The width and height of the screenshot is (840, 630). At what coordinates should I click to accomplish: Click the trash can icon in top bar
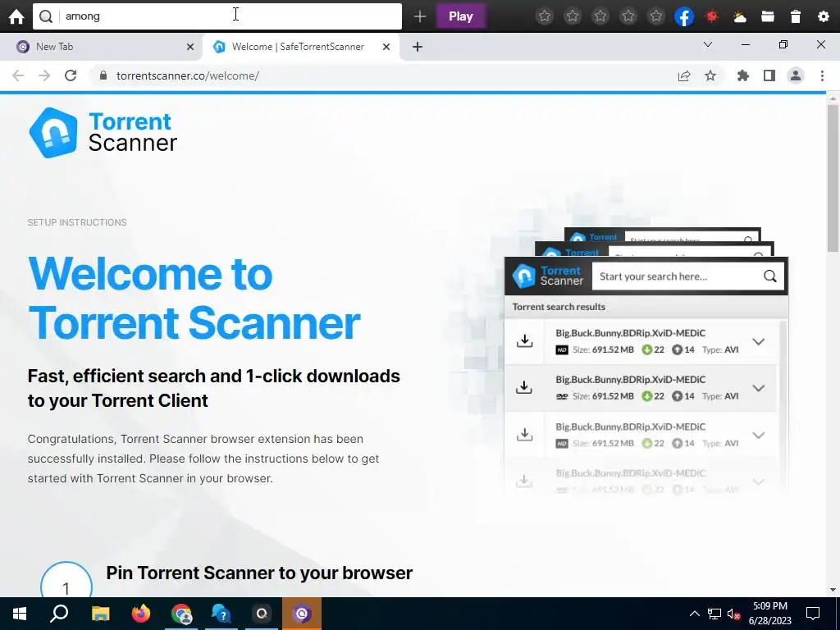(796, 16)
